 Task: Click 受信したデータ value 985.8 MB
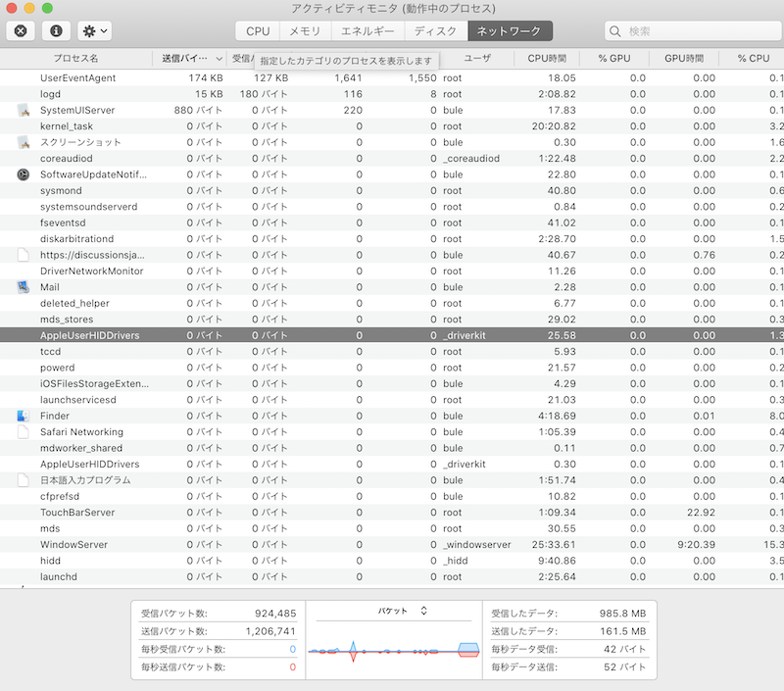pyautogui.click(x=623, y=614)
